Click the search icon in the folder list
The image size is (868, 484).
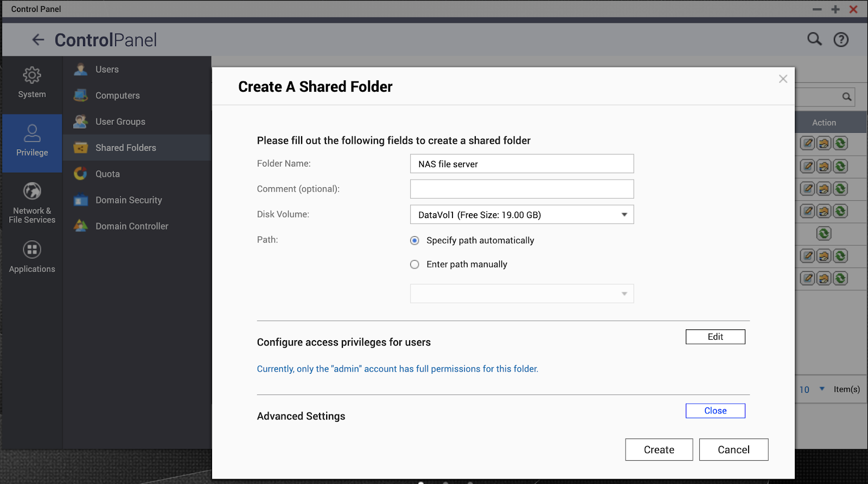coord(846,97)
